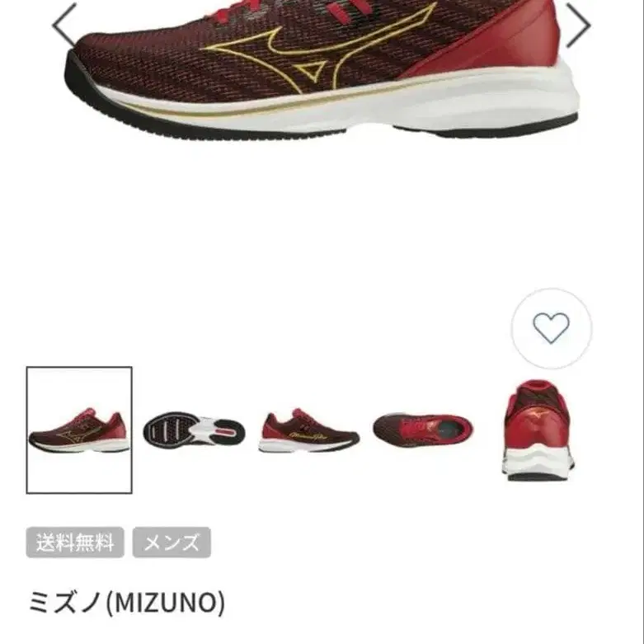Advance to the next product image
Screen dimensions: 644x644
pos(578,25)
